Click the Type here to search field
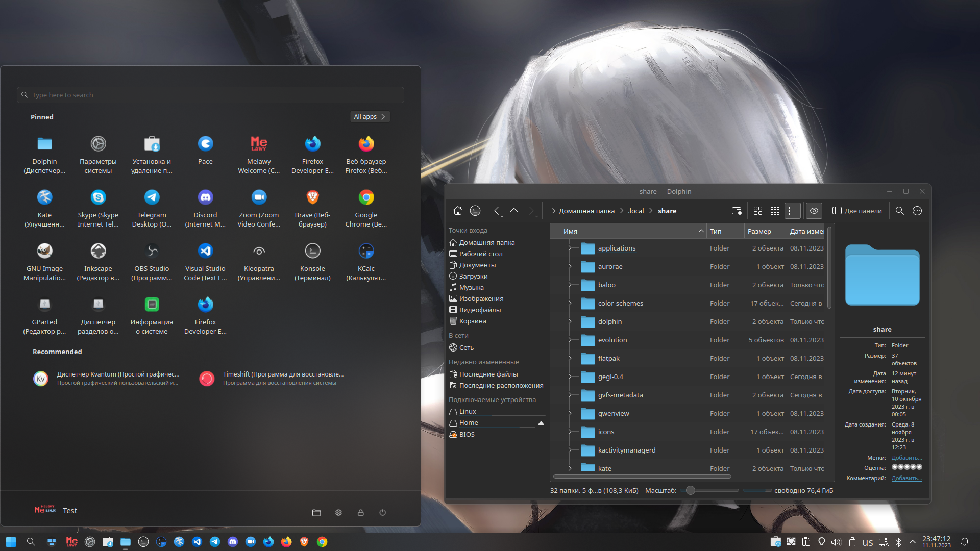The height and width of the screenshot is (551, 980). click(x=210, y=95)
